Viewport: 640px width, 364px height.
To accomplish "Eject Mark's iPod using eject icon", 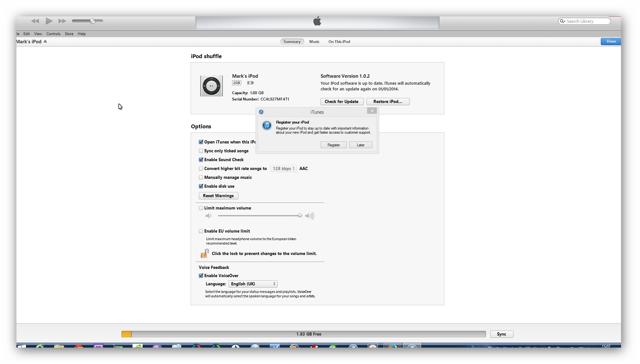I will pyautogui.click(x=45, y=41).
